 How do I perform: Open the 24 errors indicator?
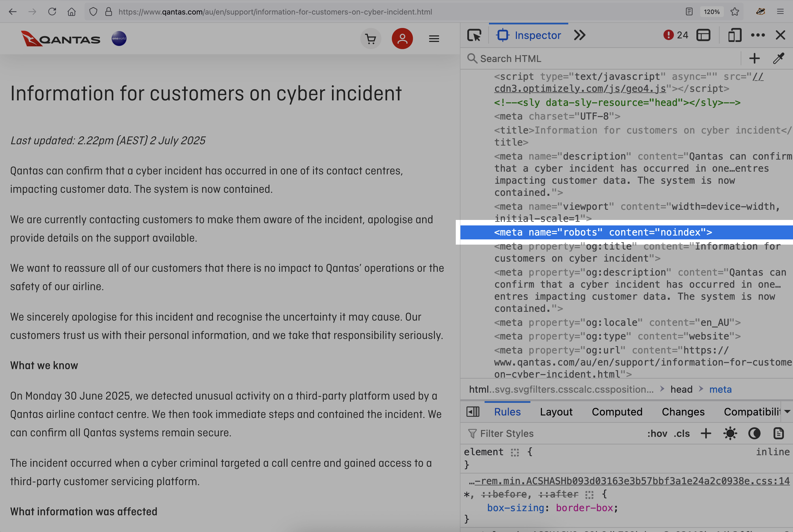coord(676,35)
